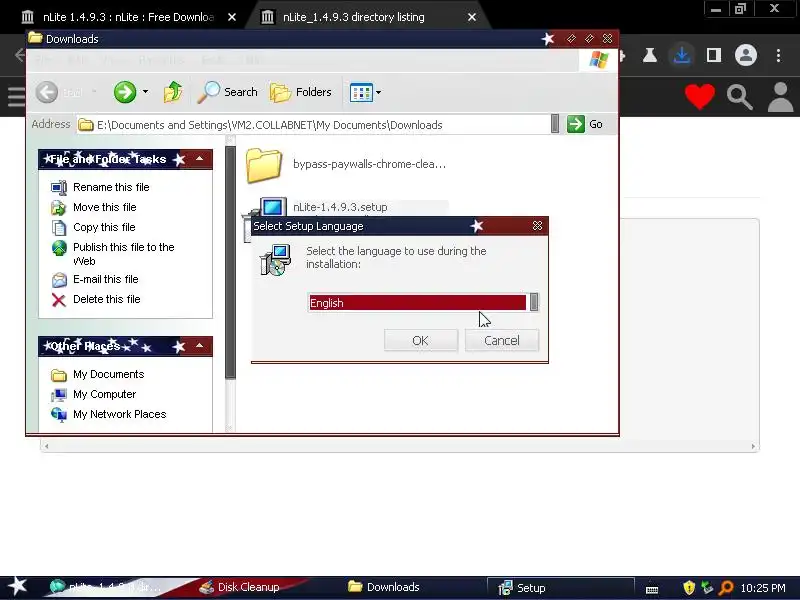The image size is (800, 600).
Task: Click Publish this file to the Web
Action: click(x=123, y=254)
